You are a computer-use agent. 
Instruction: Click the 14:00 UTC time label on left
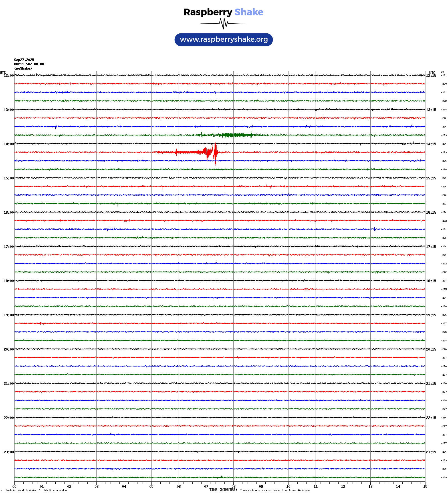point(9,144)
